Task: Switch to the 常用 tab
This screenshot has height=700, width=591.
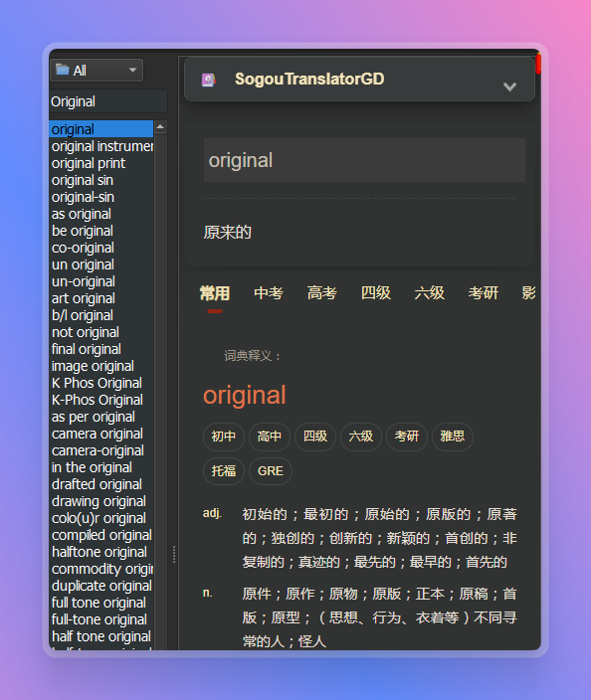Action: tap(215, 293)
